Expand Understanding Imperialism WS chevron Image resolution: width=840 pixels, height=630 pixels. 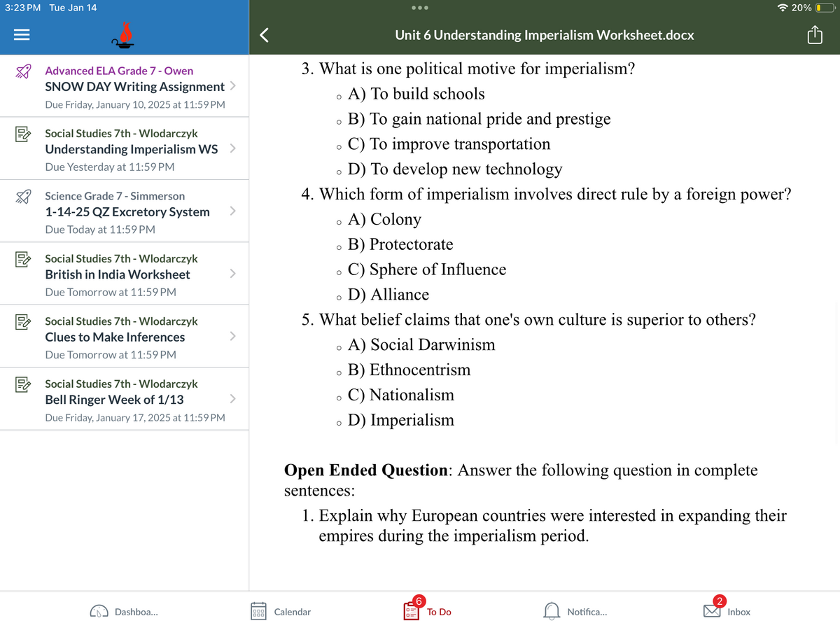coord(233,149)
